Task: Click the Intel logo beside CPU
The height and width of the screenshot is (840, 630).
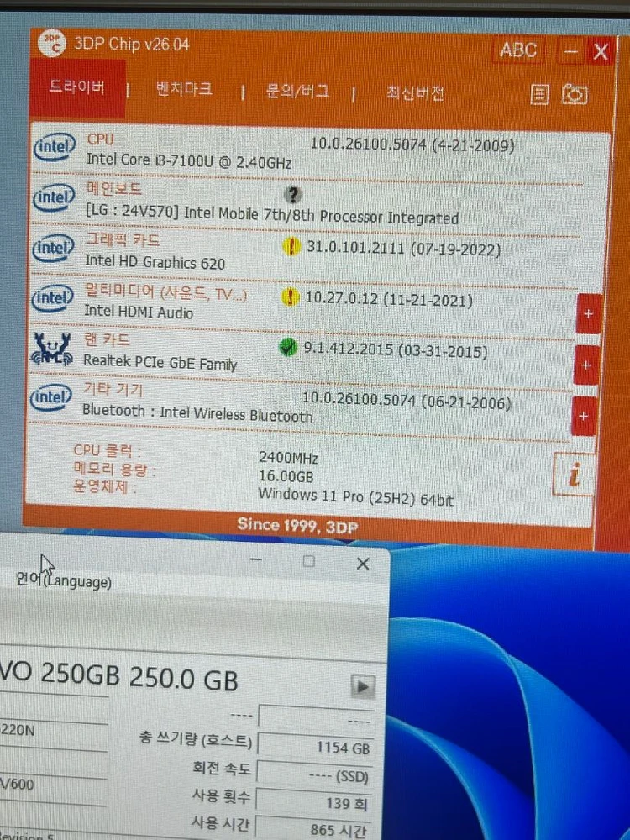Action: (54, 147)
